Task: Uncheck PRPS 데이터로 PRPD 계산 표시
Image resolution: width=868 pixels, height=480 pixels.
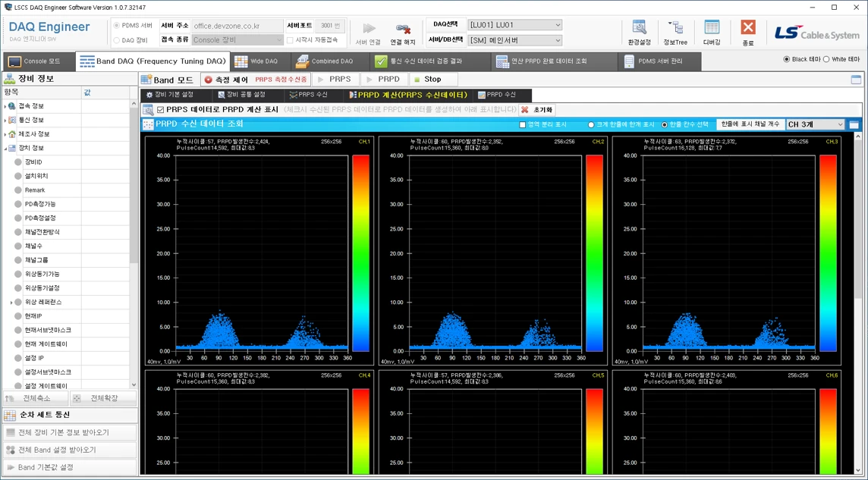Action: [x=161, y=109]
